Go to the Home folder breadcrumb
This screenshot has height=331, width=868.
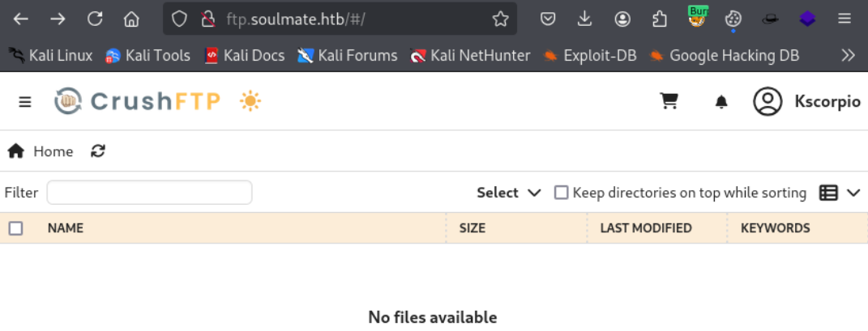41,151
